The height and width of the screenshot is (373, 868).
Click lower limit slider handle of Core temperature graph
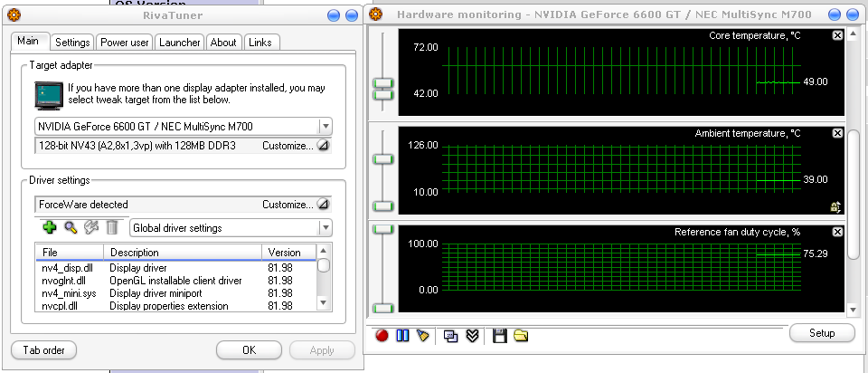383,95
